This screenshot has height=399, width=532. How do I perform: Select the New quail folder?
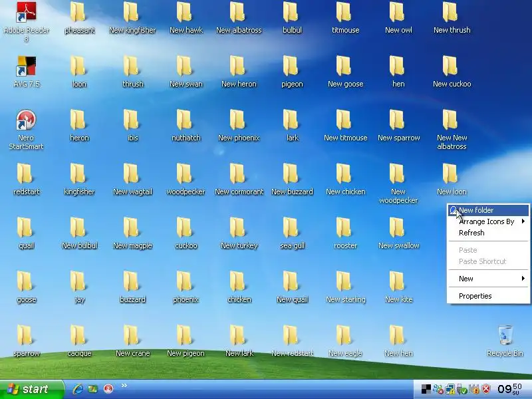(x=292, y=287)
